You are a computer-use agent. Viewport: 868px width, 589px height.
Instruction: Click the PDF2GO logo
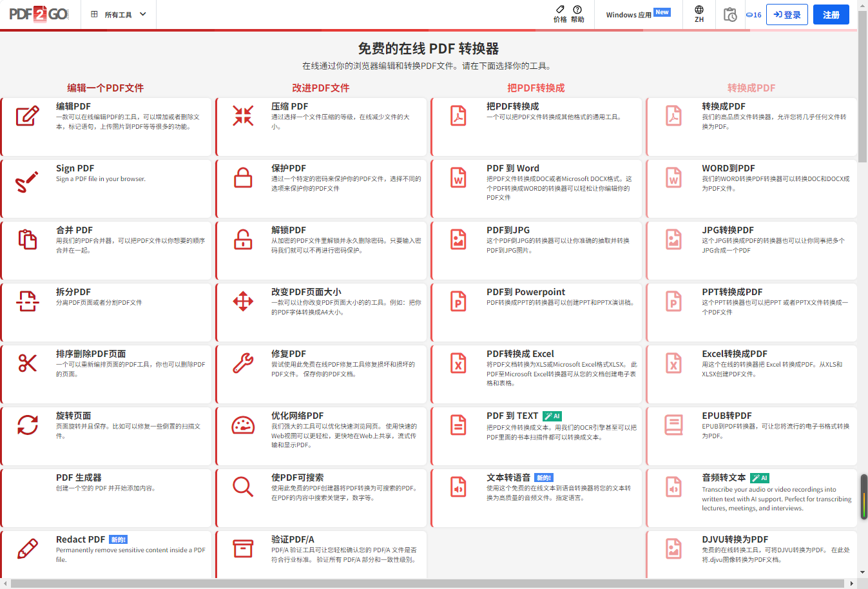pos(39,14)
